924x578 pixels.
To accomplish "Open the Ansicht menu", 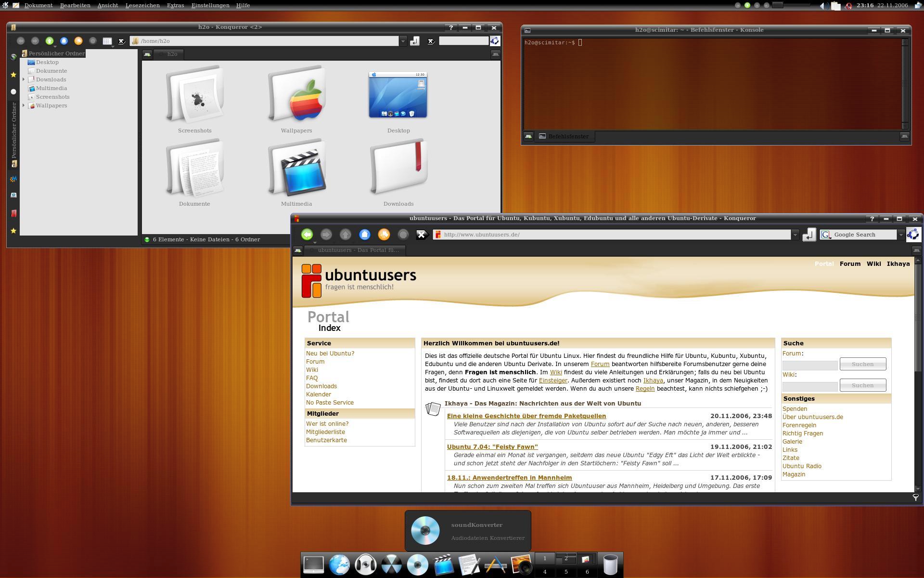I will tap(108, 5).
